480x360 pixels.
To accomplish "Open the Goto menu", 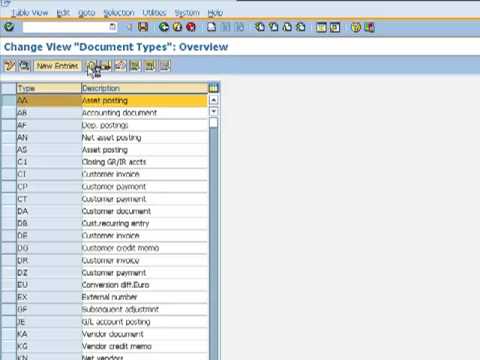I will (87, 13).
